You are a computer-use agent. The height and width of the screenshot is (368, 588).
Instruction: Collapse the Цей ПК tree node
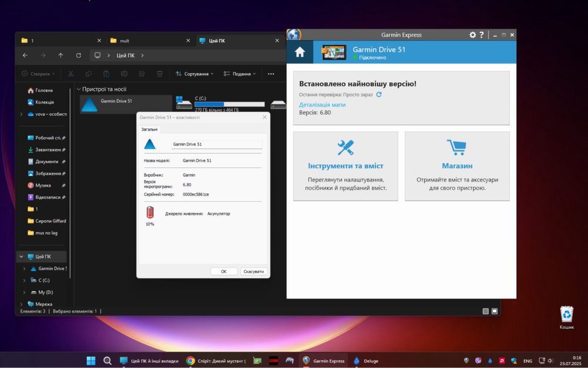[21, 257]
